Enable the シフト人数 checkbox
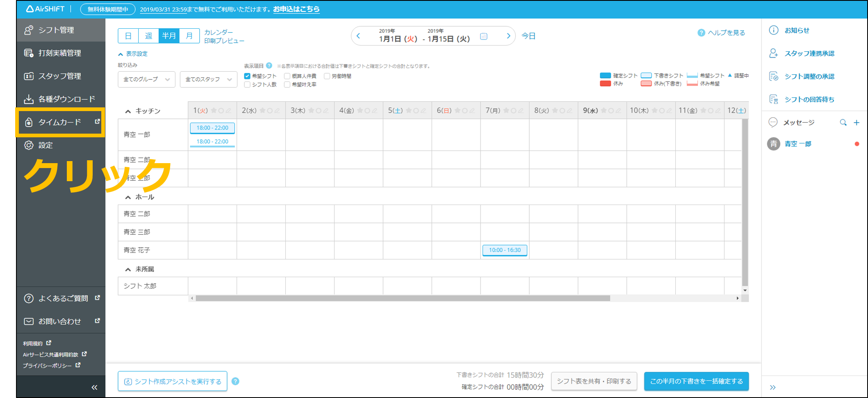This screenshot has height=398, width=868. point(247,85)
